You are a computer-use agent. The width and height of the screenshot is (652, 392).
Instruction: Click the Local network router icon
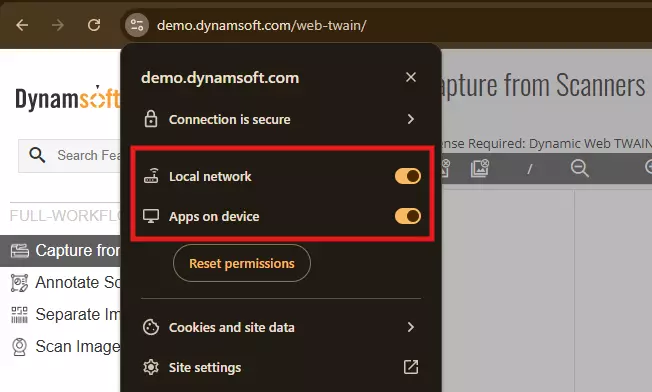[x=151, y=176]
